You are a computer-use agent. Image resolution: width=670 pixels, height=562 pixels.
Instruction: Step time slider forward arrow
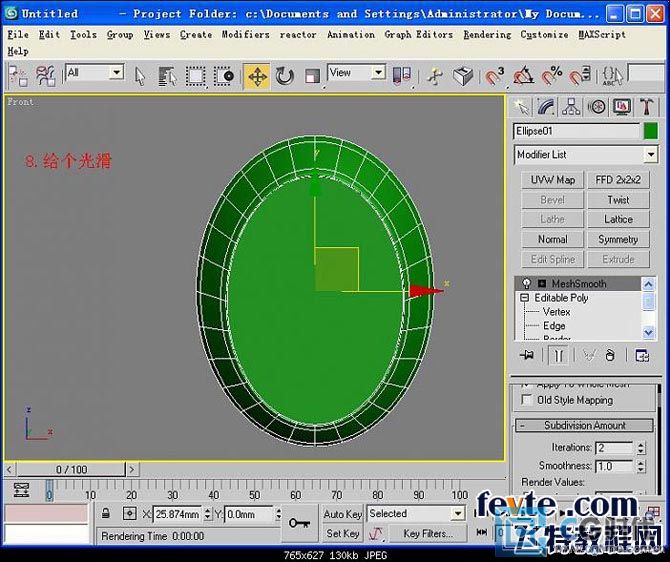click(132, 469)
